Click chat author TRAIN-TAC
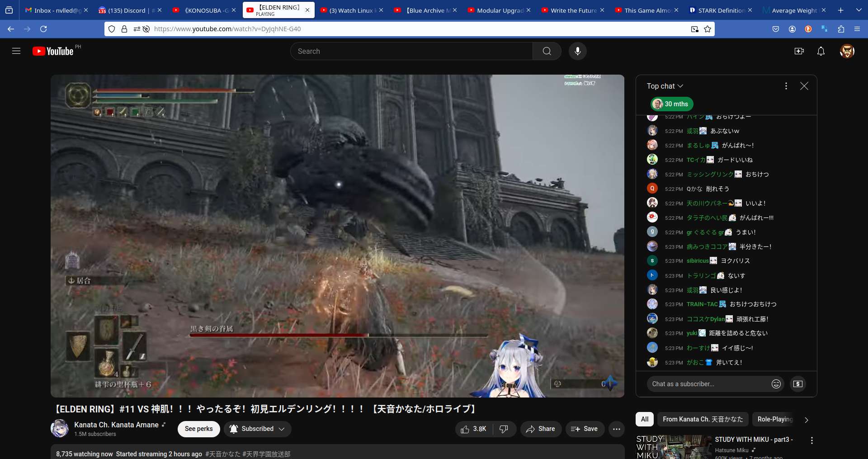Screen dimensions: 868x459 tap(702, 304)
